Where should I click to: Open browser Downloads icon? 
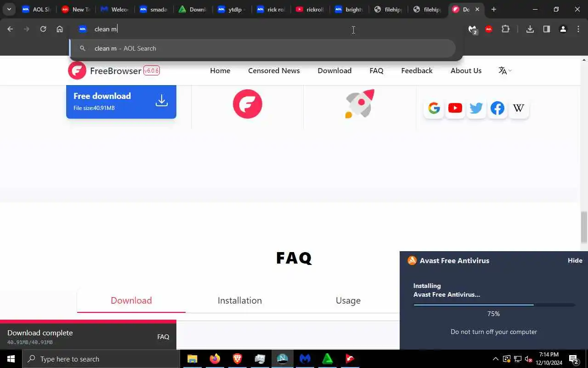click(530, 29)
